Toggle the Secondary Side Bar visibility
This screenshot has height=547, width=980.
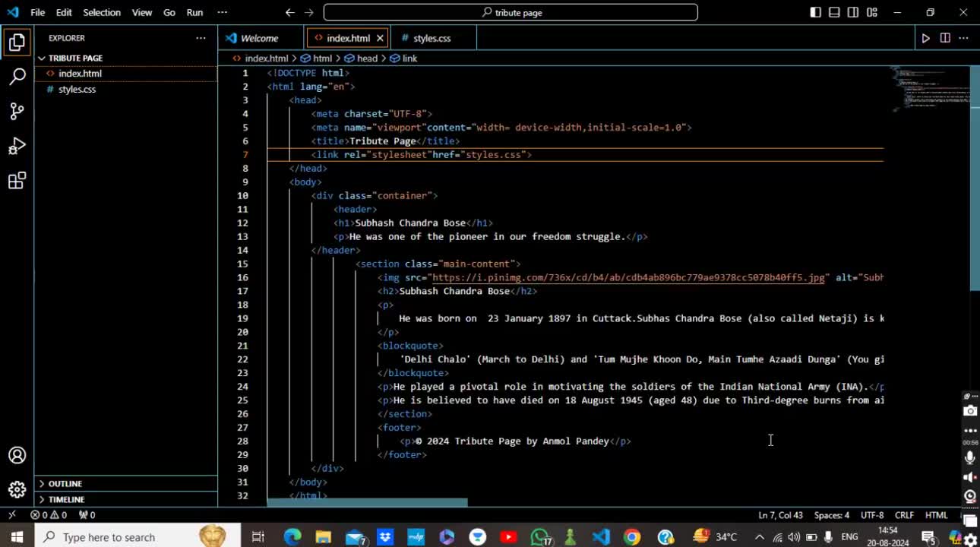pyautogui.click(x=853, y=12)
